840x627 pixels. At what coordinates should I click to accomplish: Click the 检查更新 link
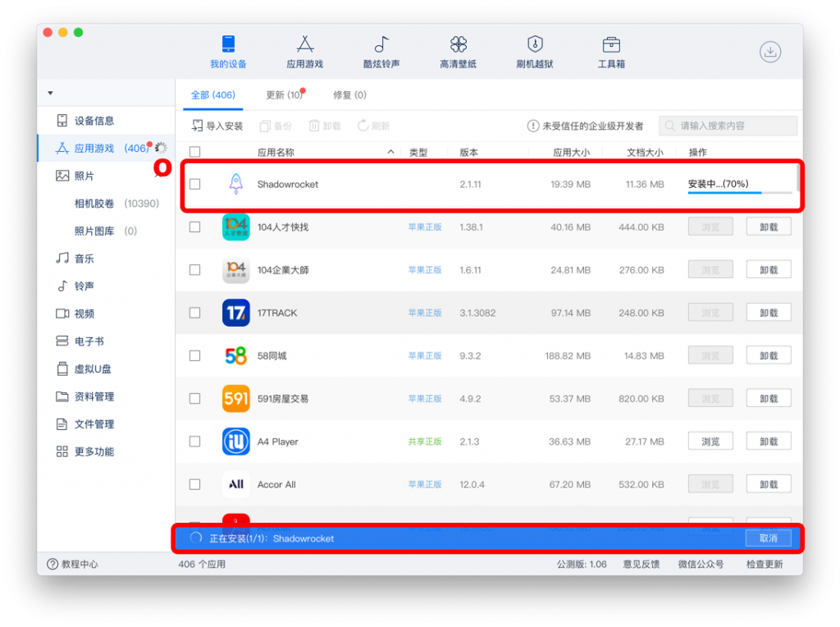(765, 565)
